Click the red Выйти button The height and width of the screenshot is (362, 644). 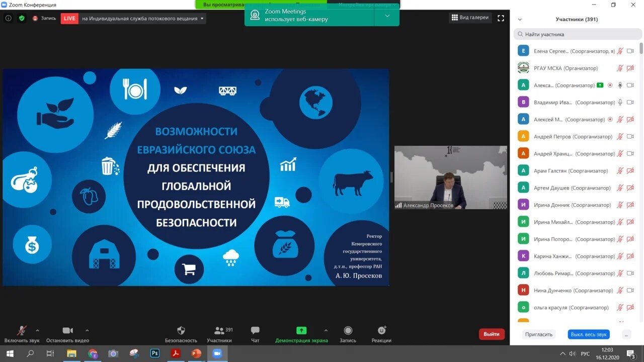491,334
